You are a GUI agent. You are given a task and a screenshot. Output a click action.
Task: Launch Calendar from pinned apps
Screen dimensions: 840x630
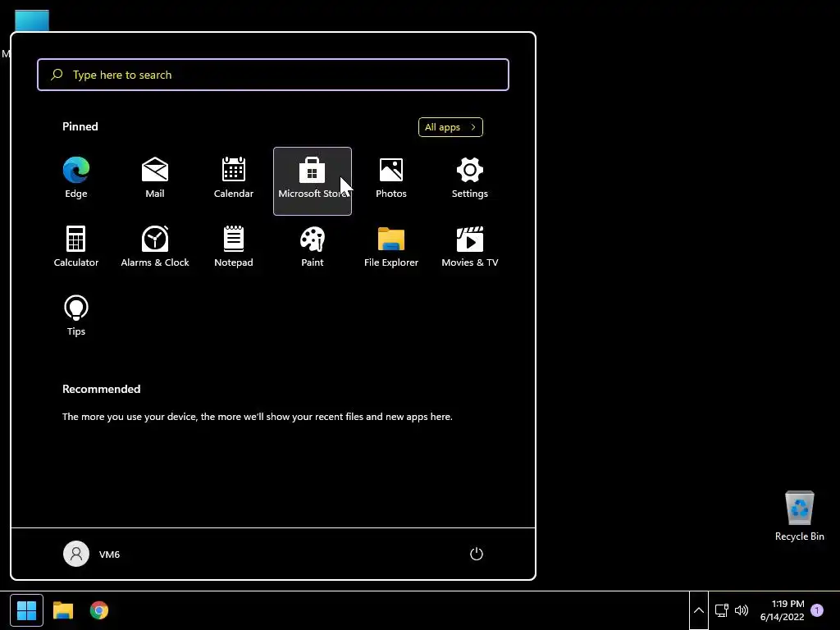click(x=234, y=180)
